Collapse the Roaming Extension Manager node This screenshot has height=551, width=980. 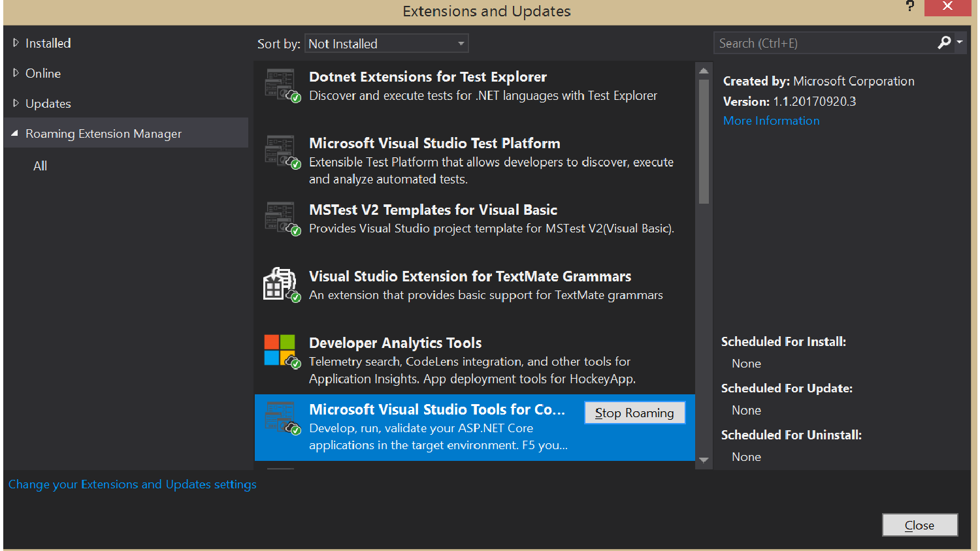point(15,133)
